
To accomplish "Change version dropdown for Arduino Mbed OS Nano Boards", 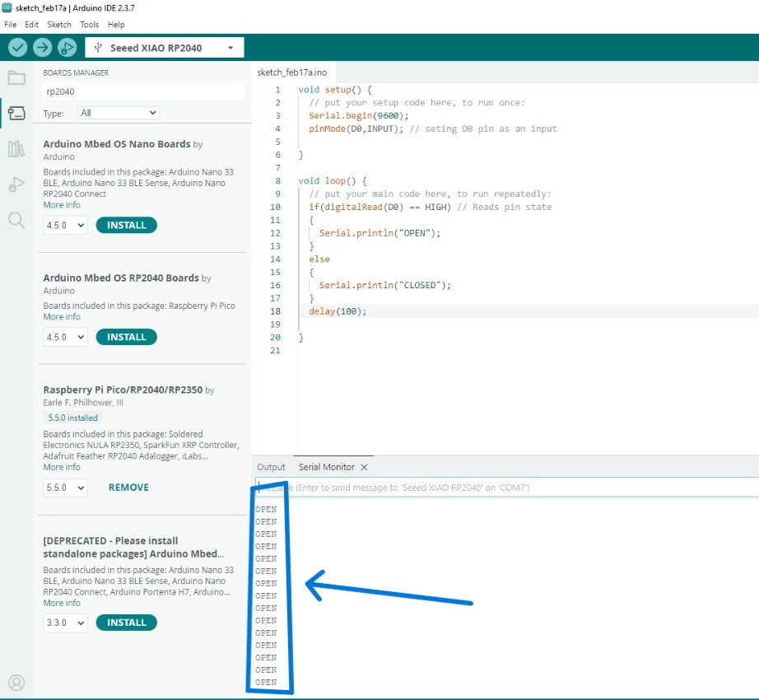I will pos(64,225).
